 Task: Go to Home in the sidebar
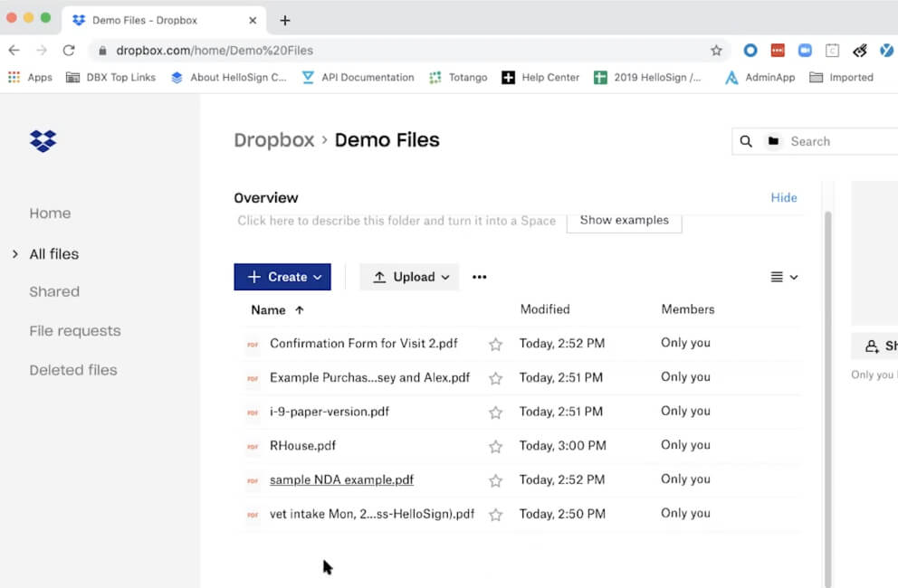pos(51,213)
